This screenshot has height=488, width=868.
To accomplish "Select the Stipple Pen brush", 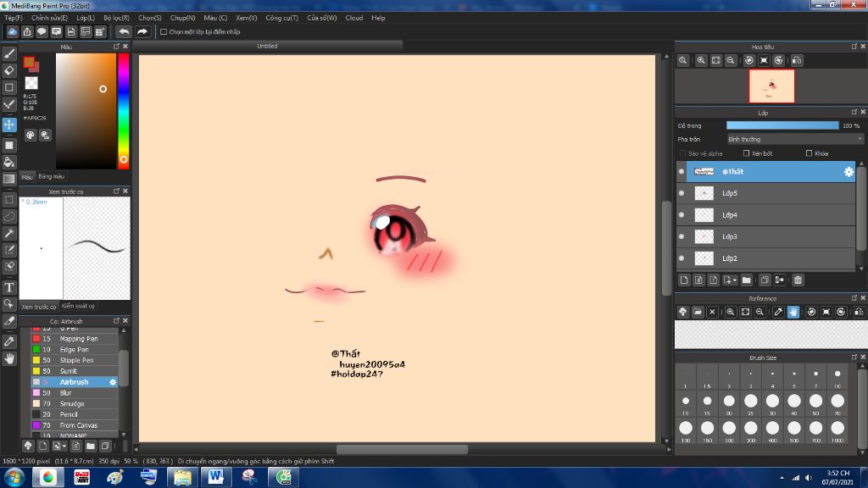I will tap(75, 360).
